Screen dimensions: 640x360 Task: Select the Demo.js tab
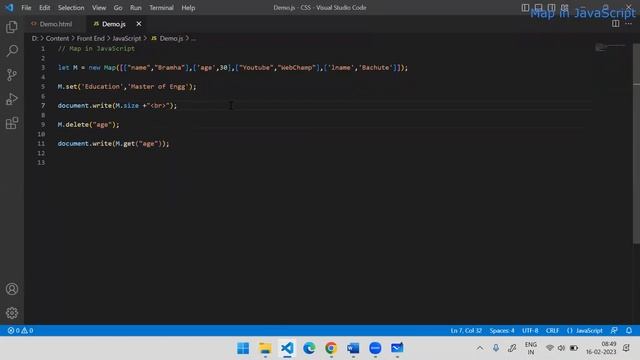click(x=113, y=24)
